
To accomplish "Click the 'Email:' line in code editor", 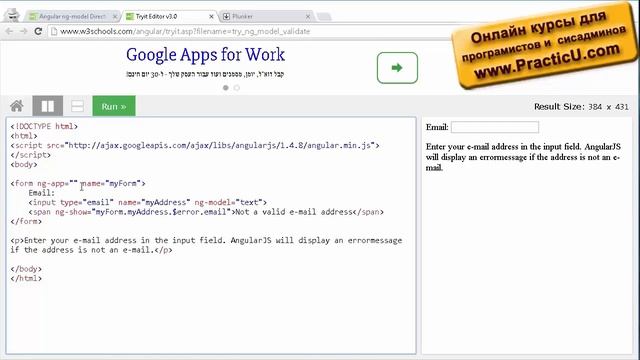I will pyautogui.click(x=41, y=193).
